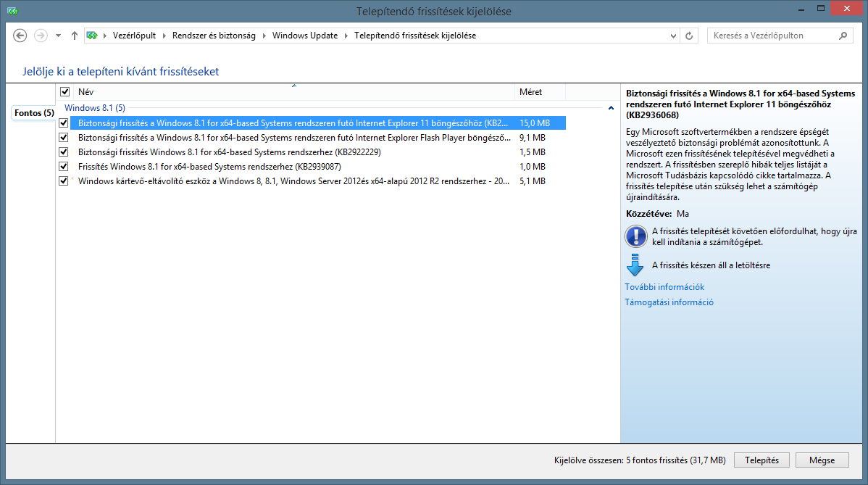This screenshot has height=485, width=868.
Task: Open the Támogatási információ link
Action: click(x=669, y=302)
